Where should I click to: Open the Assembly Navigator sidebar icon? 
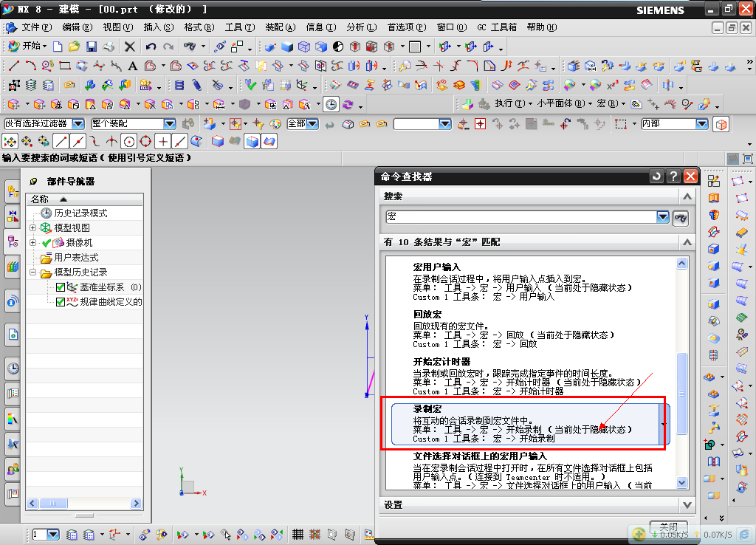(13, 193)
